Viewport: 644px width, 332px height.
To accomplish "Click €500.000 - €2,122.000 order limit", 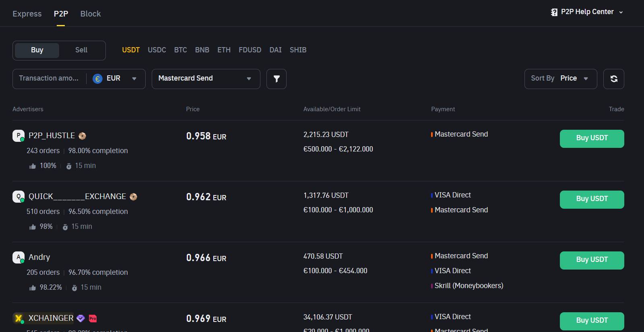I will pyautogui.click(x=338, y=149).
